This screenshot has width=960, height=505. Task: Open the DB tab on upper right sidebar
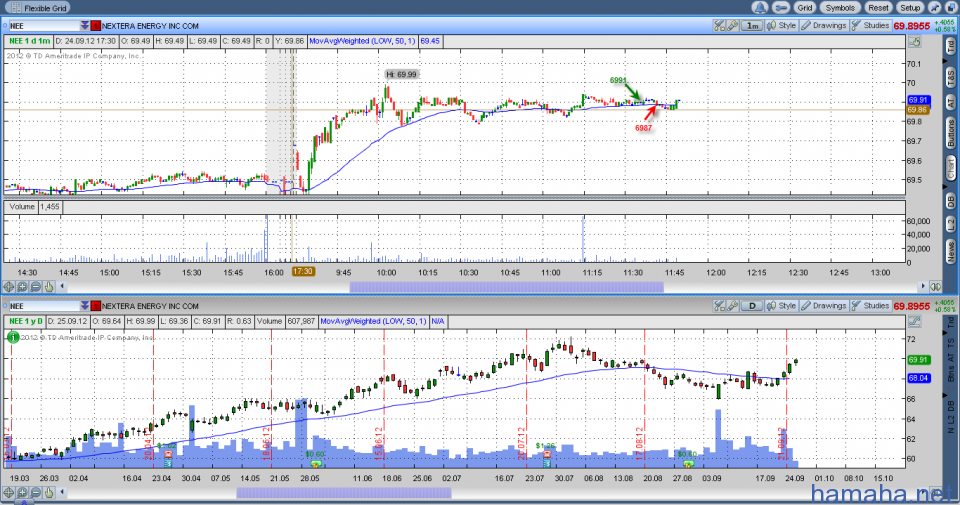click(951, 200)
